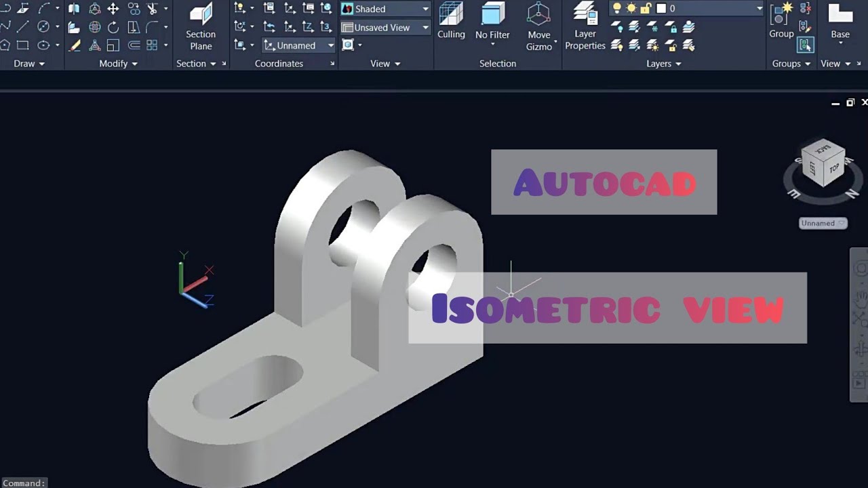Image resolution: width=868 pixels, height=488 pixels.
Task: Click the viewport configuration icon
Action: pyautogui.click(x=348, y=45)
